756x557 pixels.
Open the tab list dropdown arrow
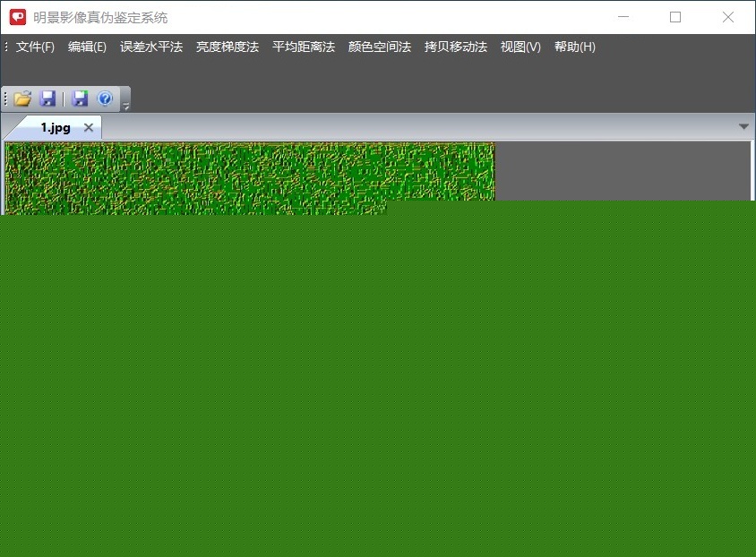pyautogui.click(x=743, y=127)
